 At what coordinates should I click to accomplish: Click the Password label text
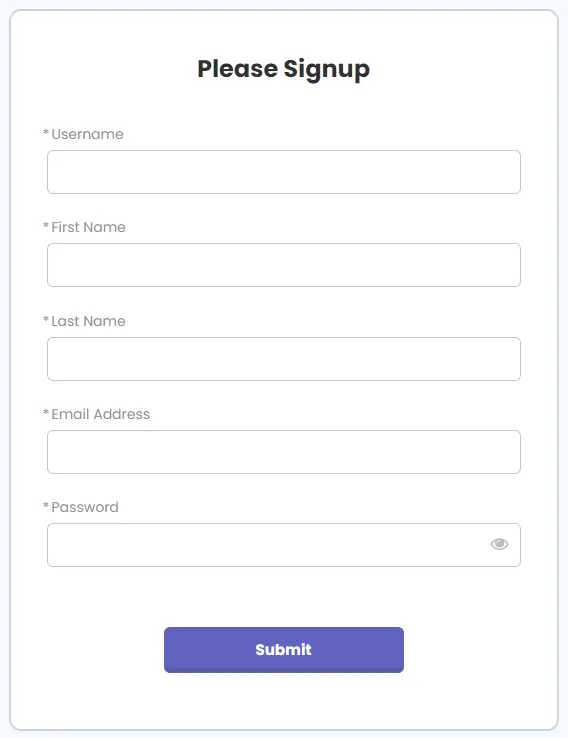85,507
